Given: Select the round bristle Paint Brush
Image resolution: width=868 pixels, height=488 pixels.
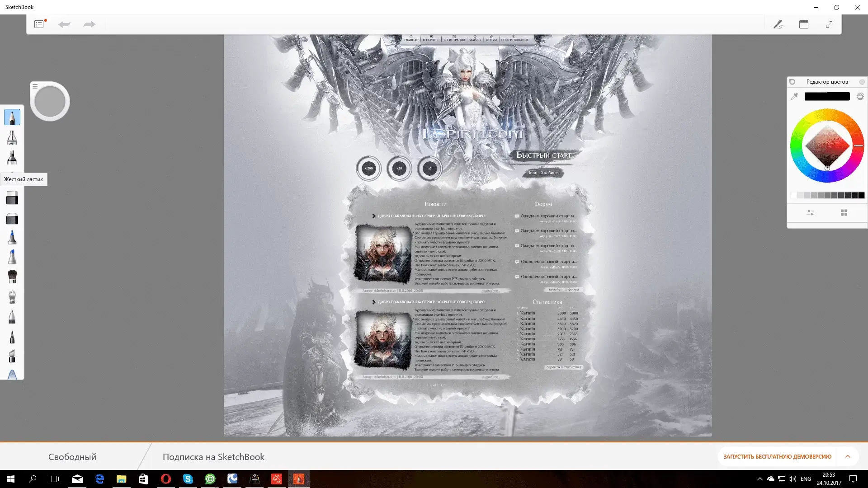Looking at the screenshot, I should (12, 277).
